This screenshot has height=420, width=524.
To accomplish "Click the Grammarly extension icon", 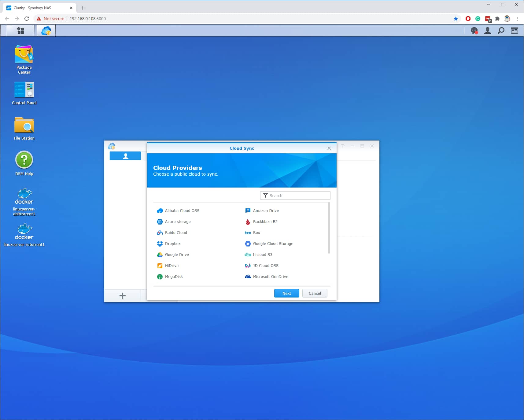I will [478, 19].
